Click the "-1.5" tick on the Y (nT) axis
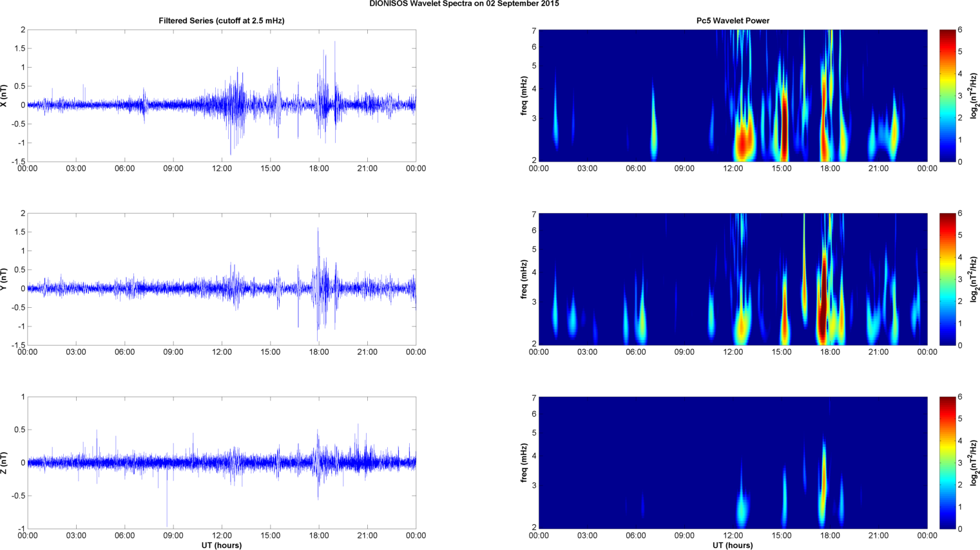Image resolution: width=980 pixels, height=550 pixels. tap(18, 345)
